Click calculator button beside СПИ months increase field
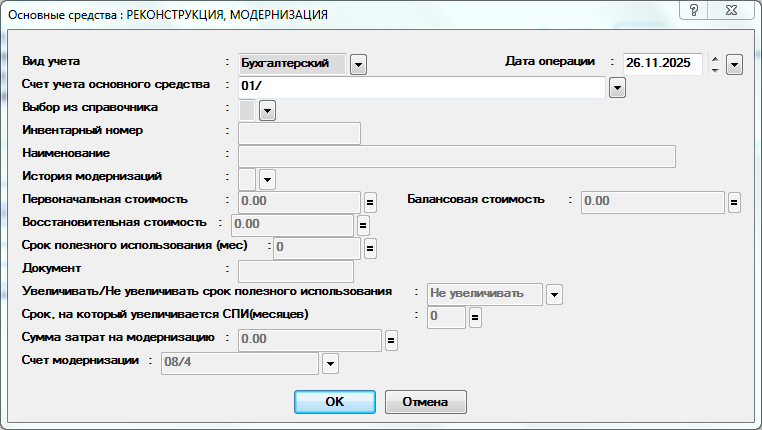762x430 pixels. pos(475,318)
